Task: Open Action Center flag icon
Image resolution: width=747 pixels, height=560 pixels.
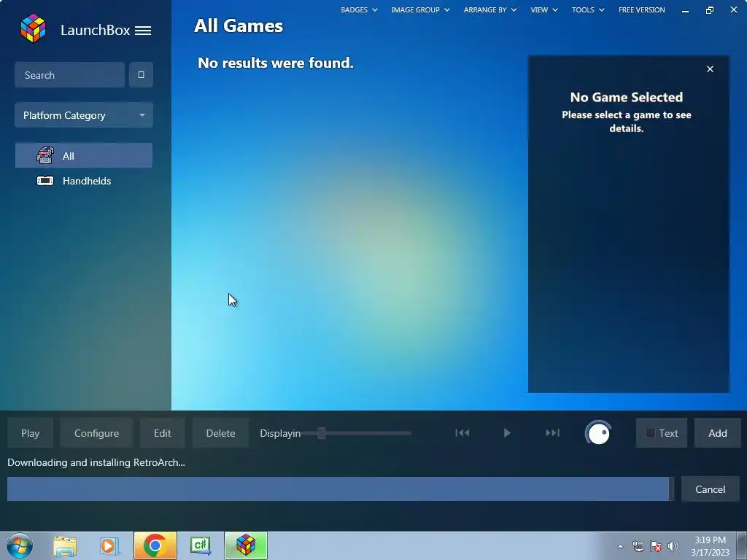Action: pyautogui.click(x=656, y=546)
